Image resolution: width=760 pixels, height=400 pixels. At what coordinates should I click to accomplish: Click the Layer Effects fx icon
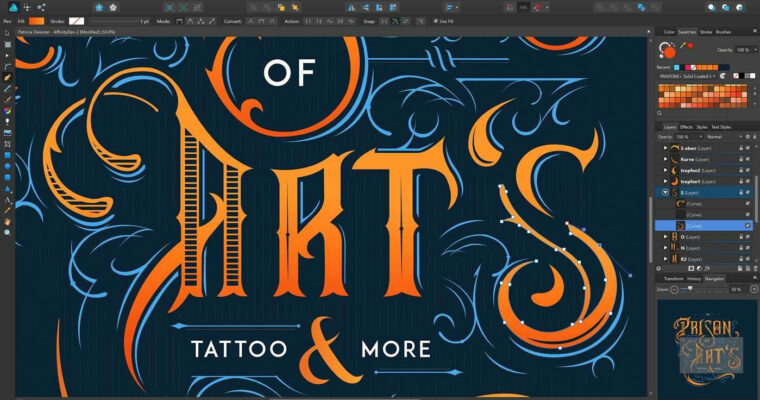pos(707,268)
